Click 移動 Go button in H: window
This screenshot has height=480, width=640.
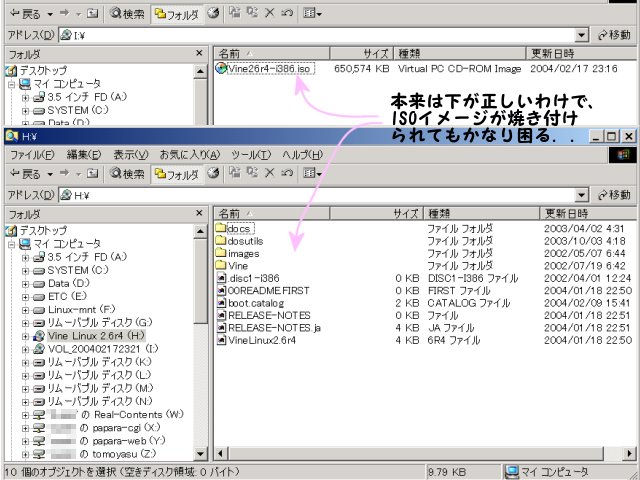coord(614,196)
